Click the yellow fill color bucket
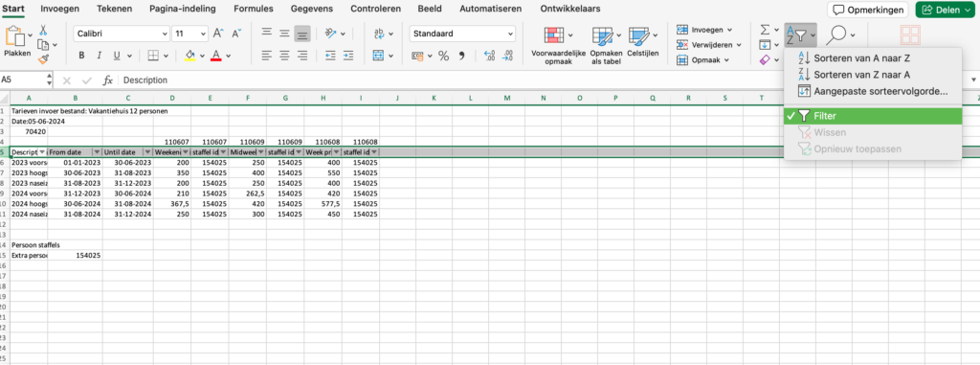The width and height of the screenshot is (980, 365). (189, 56)
